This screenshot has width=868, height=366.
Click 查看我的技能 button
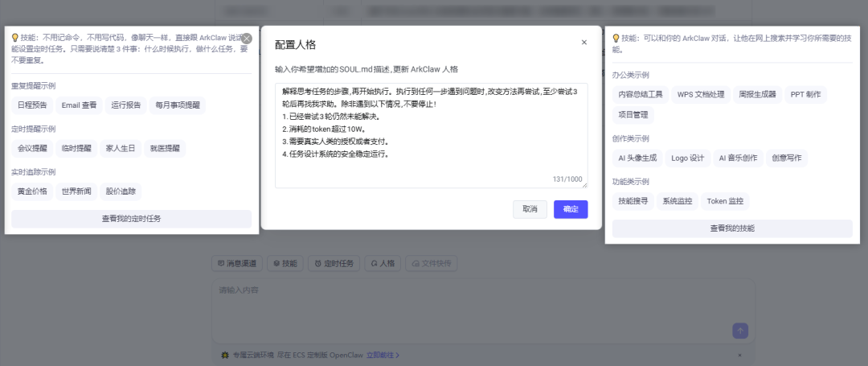[731, 228]
